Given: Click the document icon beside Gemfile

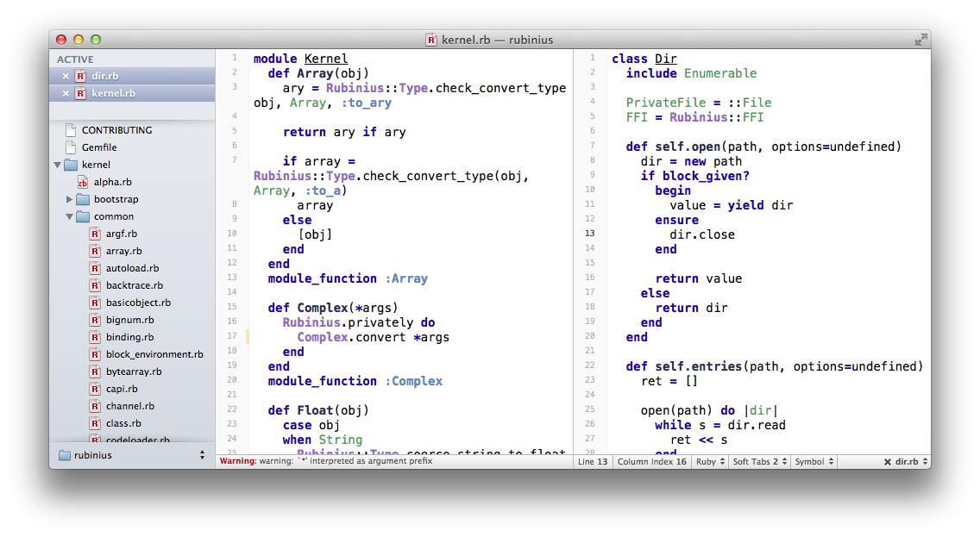Looking at the screenshot, I should tap(71, 147).
